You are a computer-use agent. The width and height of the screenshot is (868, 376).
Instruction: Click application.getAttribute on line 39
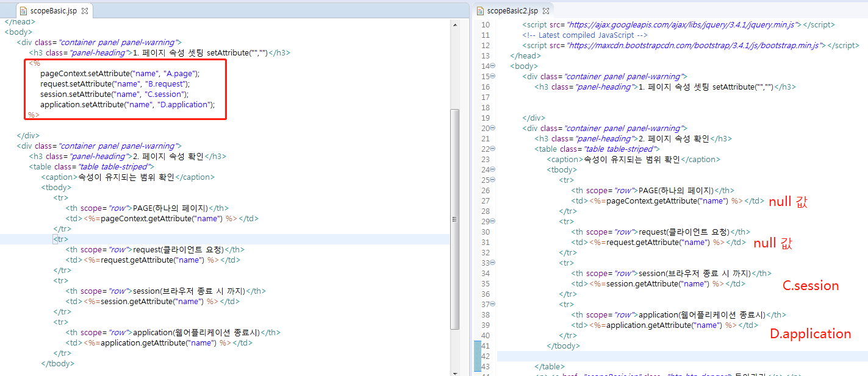coord(665,325)
